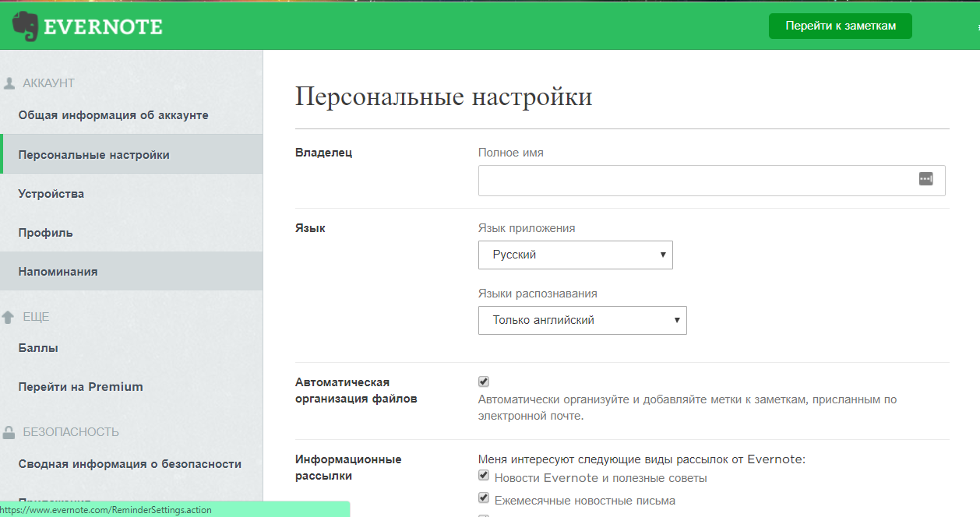Click the password manager icon in name field
The image size is (980, 517).
(925, 179)
